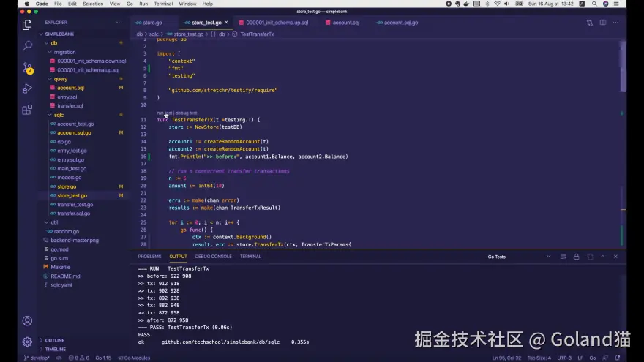Click sqlc in the breadcrumb path
This screenshot has width=644, height=362.
154,34
